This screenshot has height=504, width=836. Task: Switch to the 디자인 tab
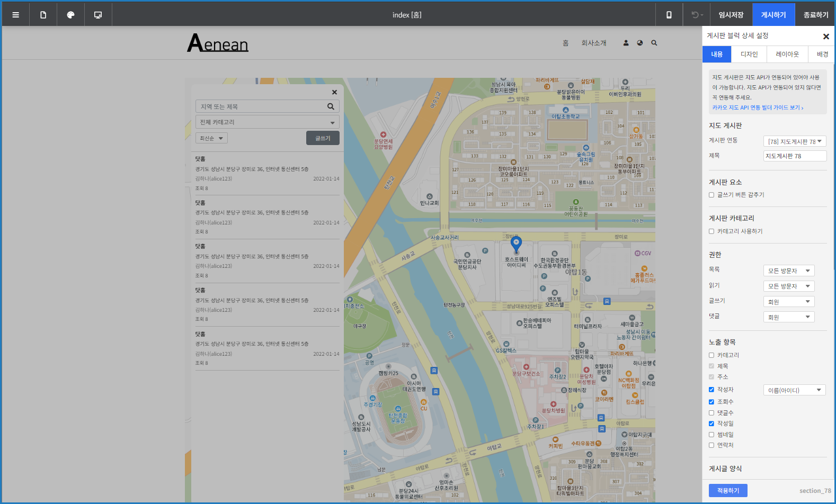coord(749,54)
